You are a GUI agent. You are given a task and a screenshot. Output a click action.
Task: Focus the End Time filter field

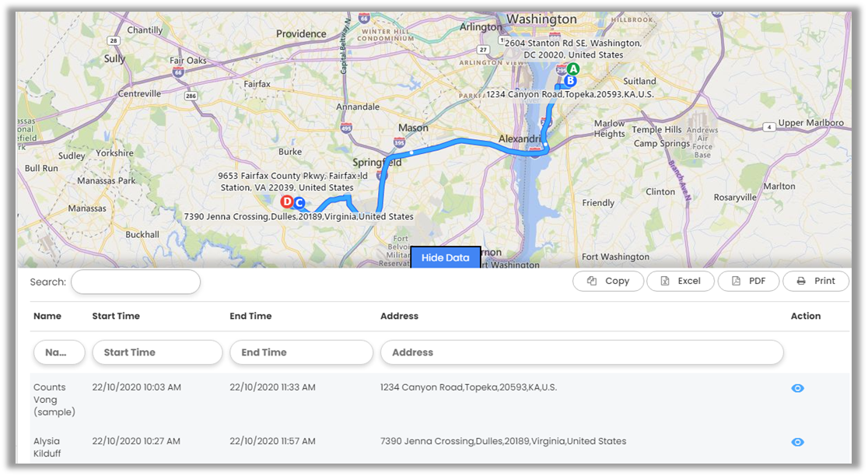click(301, 352)
